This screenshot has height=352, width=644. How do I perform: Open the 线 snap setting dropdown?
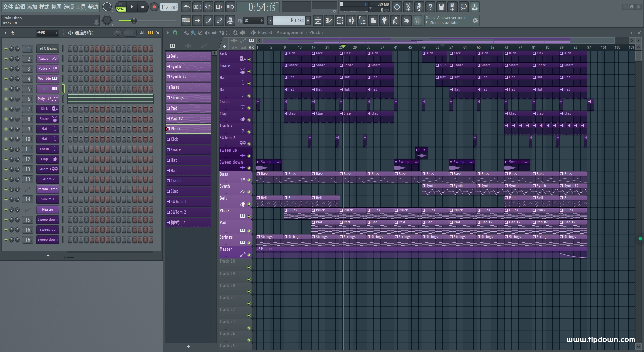[x=253, y=21]
